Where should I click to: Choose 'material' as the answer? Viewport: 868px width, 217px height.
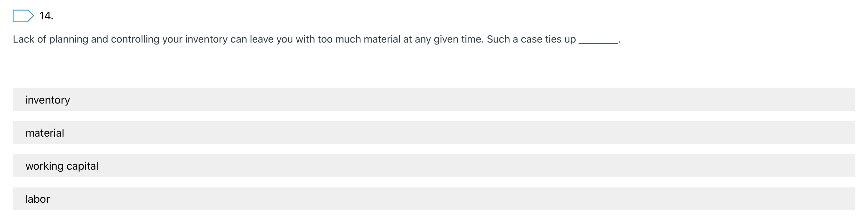434,133
